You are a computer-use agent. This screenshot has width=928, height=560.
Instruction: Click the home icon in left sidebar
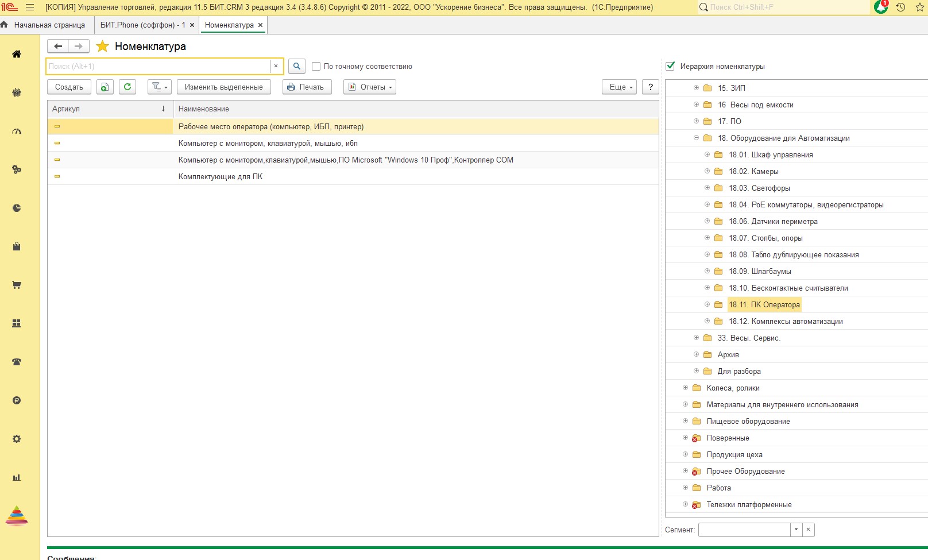click(x=17, y=54)
